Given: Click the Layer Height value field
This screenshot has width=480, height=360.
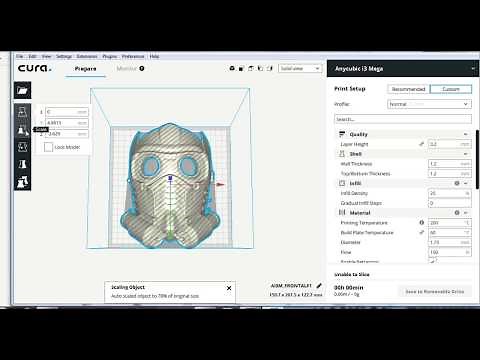Looking at the screenshot, I should coord(449,144).
